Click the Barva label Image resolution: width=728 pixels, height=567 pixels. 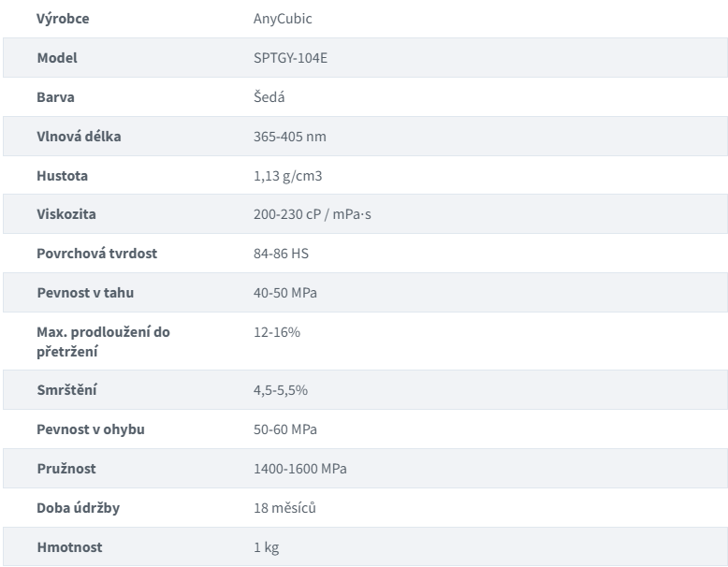click(x=55, y=97)
